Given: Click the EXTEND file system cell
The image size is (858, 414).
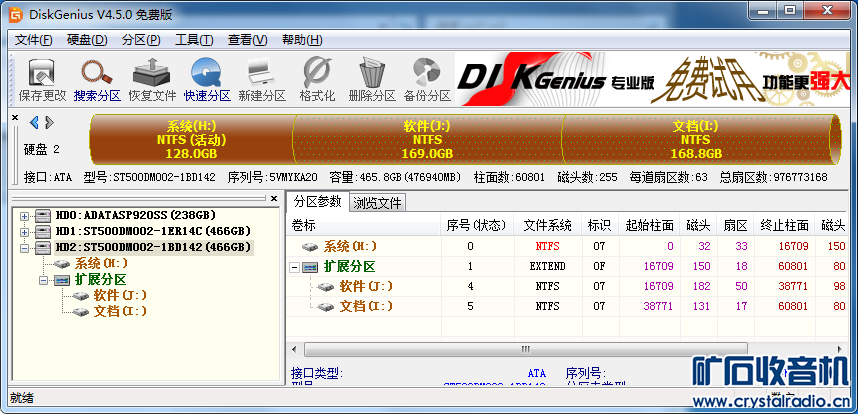Looking at the screenshot, I should coord(547,266).
